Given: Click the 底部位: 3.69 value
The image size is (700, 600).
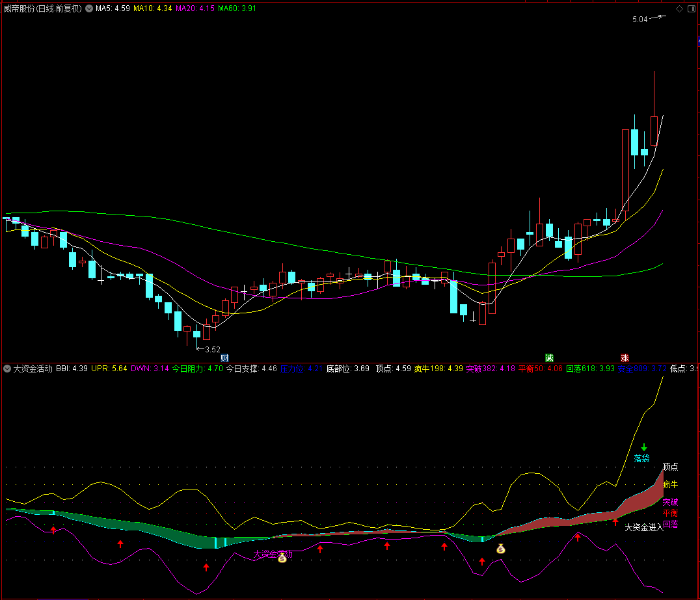Looking at the screenshot, I should (x=348, y=369).
